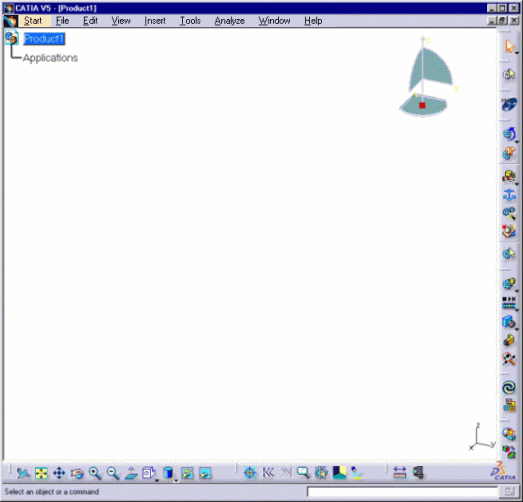Open the Help menu
This screenshot has height=502, width=523.
point(313,21)
